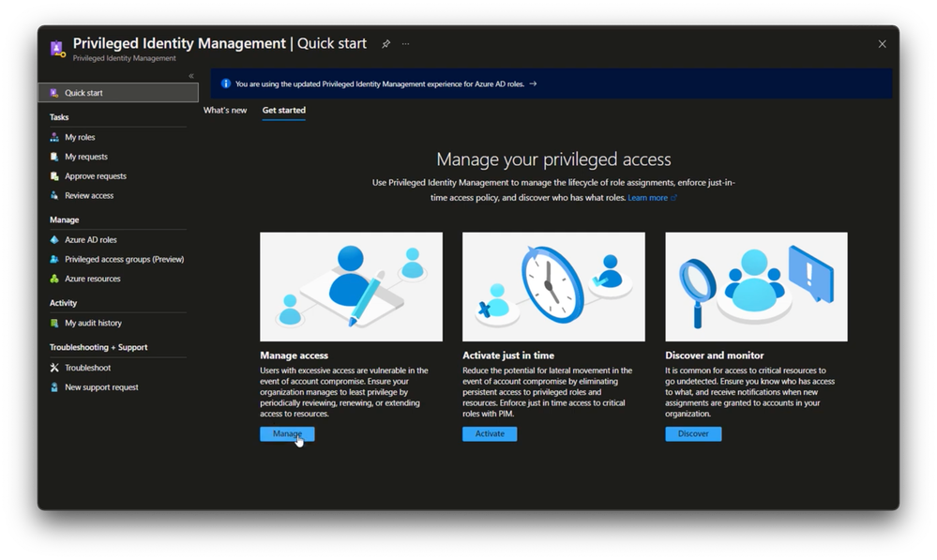Close the Privileged Identity Management blade
The image size is (937, 560).
pos(882,44)
